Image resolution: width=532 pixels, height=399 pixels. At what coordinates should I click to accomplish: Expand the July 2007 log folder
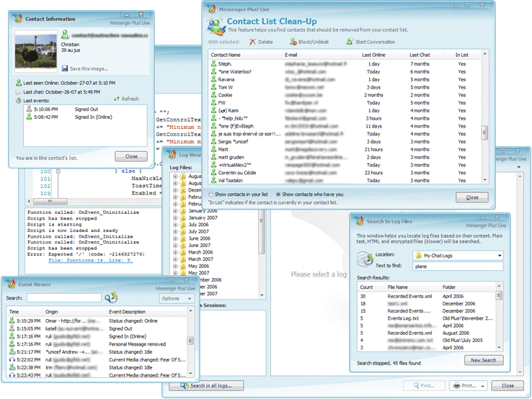(175, 231)
